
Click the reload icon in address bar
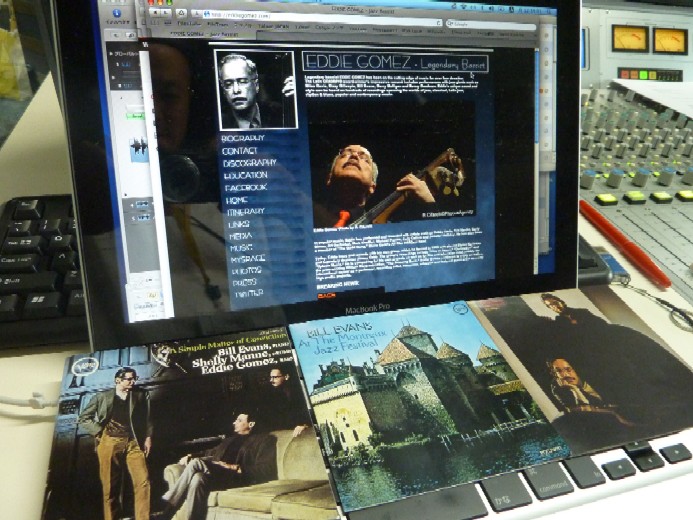point(438,23)
